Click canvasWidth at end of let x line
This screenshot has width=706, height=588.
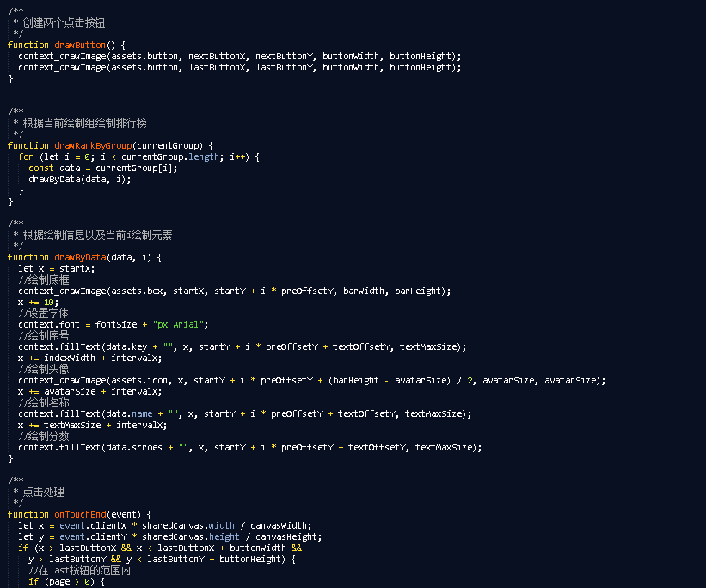tap(279, 526)
